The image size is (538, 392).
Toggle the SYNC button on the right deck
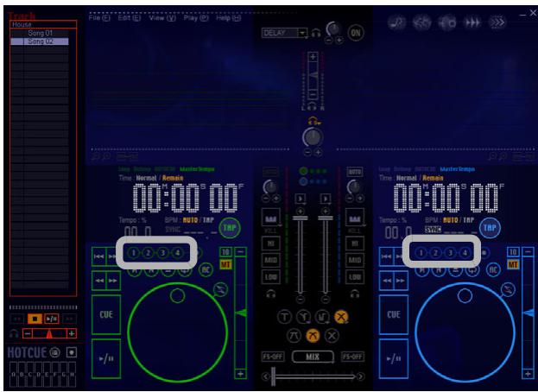(433, 230)
